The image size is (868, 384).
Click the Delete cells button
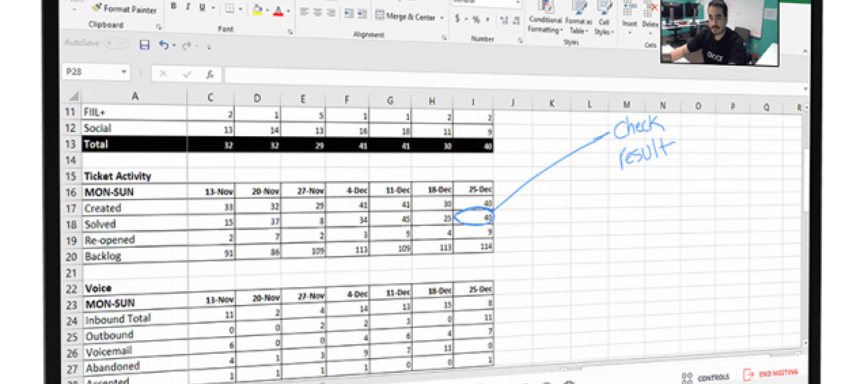(x=650, y=18)
